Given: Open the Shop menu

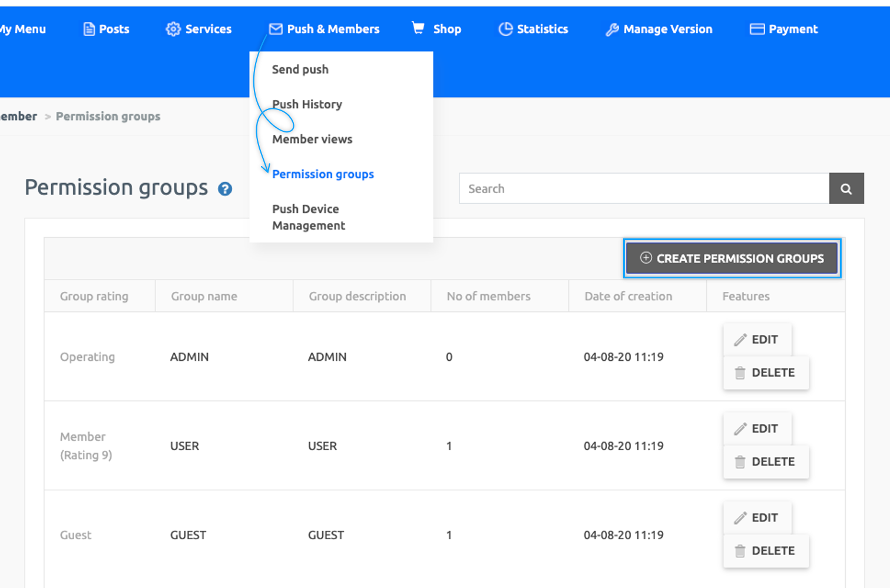Looking at the screenshot, I should (x=436, y=29).
